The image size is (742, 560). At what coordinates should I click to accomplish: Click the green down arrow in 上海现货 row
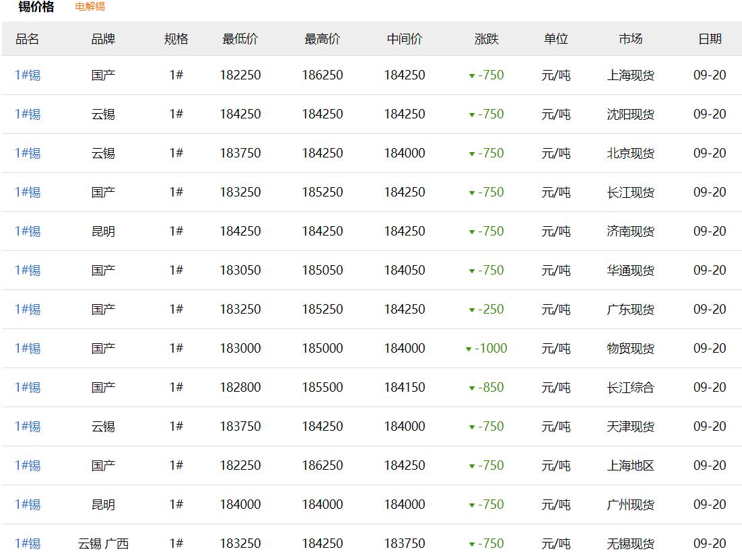point(472,76)
